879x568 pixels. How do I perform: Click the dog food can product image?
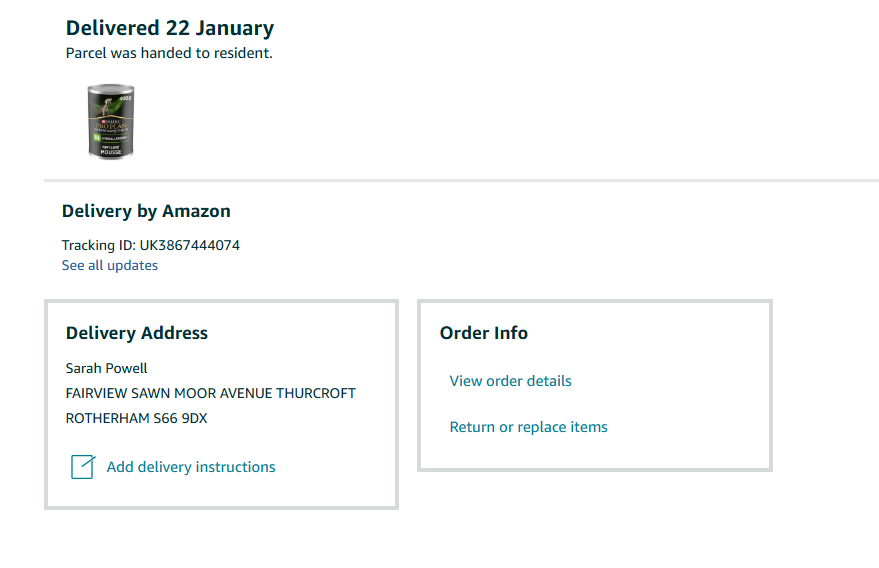(x=111, y=120)
